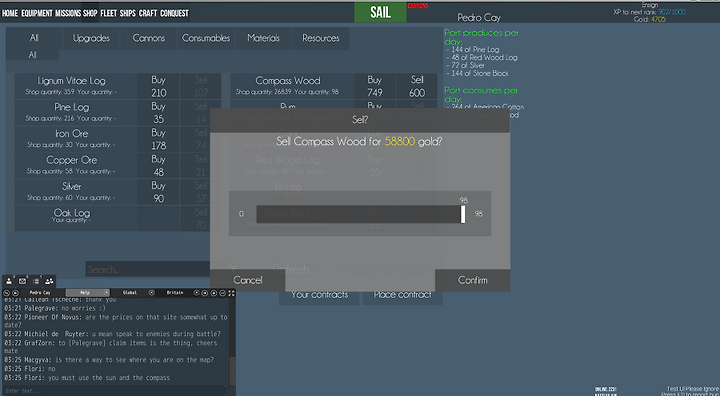Image resolution: width=720 pixels, height=396 pixels.
Task: Select the Consumables shop tab
Action: [206, 38]
